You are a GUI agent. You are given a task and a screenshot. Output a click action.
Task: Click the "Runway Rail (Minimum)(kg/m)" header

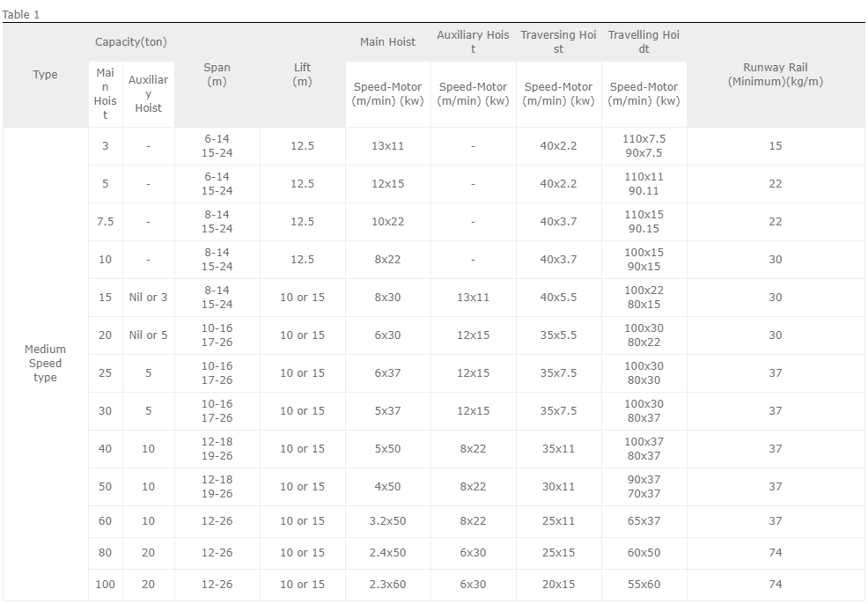[x=776, y=75]
